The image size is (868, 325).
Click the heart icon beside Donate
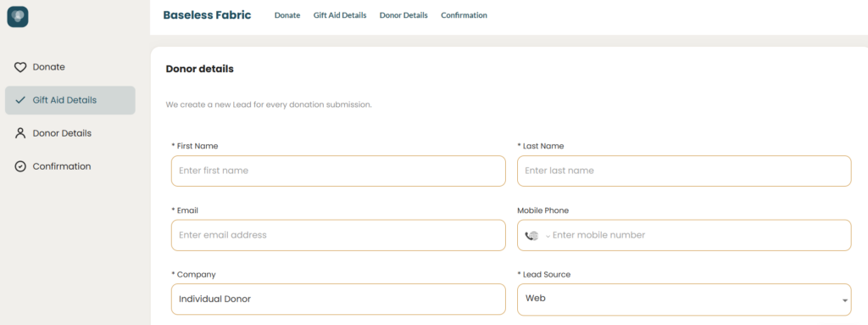(20, 67)
